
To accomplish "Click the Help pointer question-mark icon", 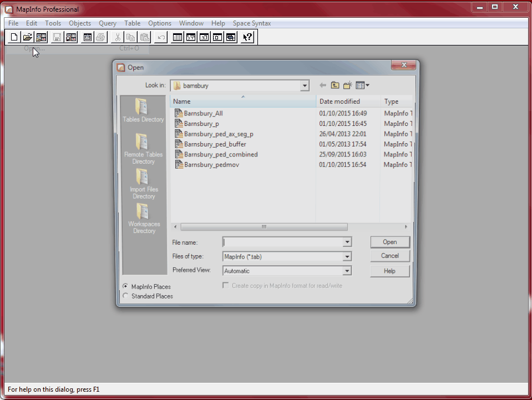I will pos(247,37).
